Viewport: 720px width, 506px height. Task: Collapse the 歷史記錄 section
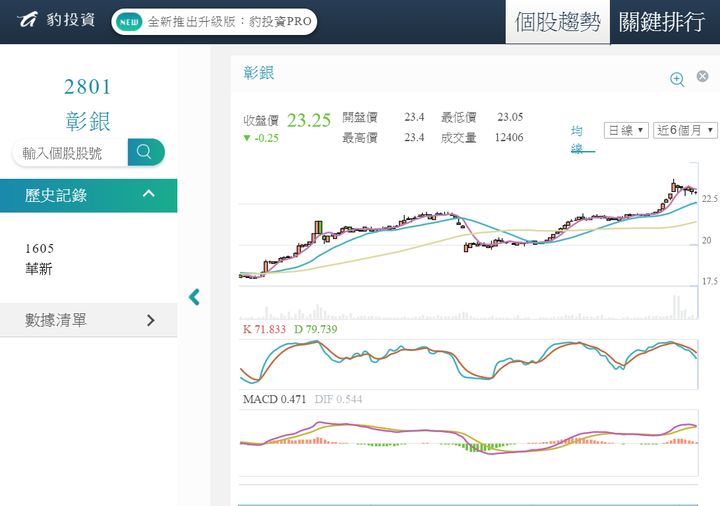pyautogui.click(x=89, y=195)
